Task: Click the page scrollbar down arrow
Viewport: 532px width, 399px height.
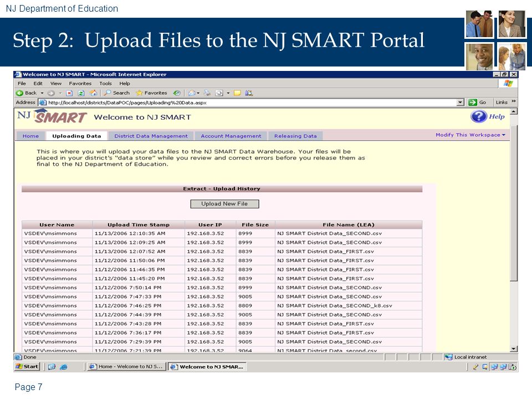Action: (x=514, y=349)
